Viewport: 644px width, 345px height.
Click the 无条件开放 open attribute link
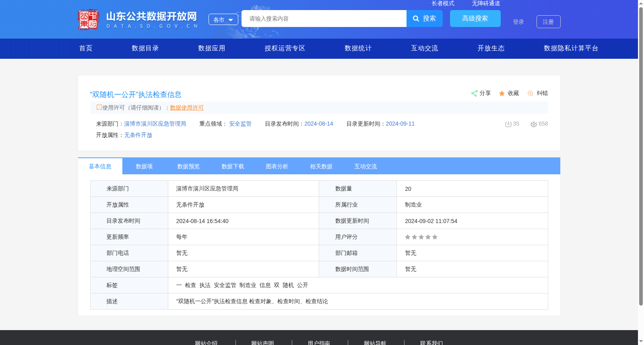point(138,135)
